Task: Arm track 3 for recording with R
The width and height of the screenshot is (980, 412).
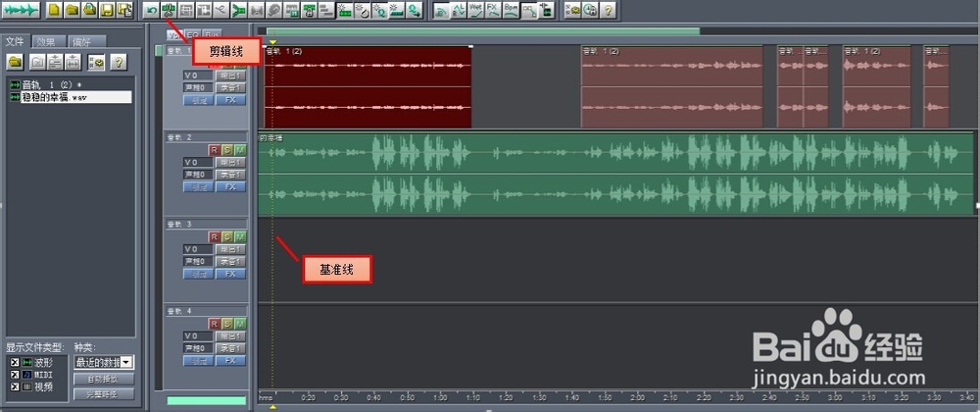Action: point(214,237)
